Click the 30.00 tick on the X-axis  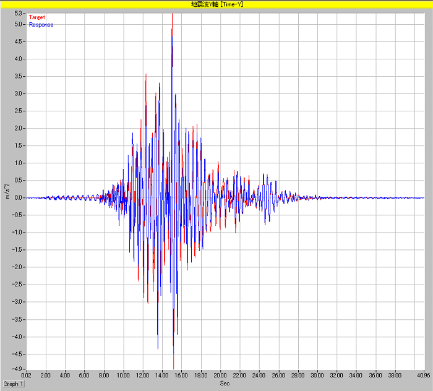(x=317, y=375)
